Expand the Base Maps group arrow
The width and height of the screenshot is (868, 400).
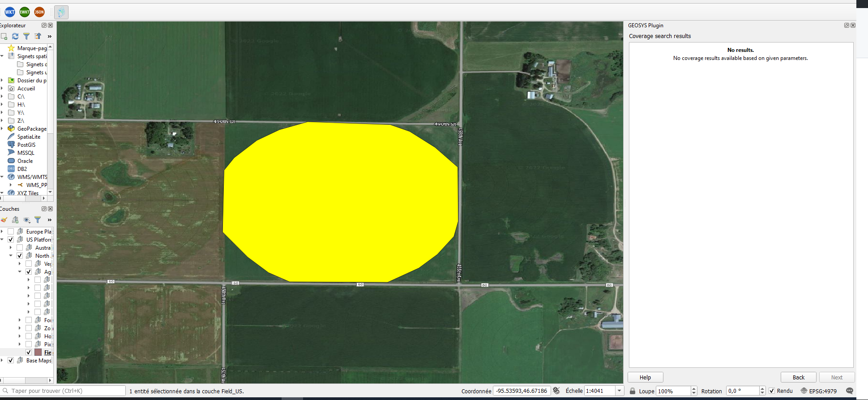2,360
